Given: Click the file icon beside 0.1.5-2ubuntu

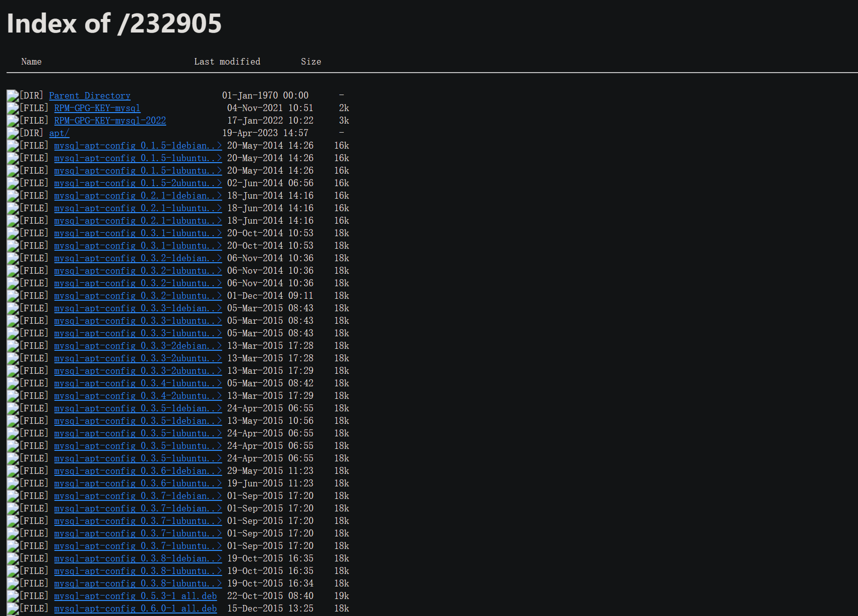Looking at the screenshot, I should (x=13, y=183).
